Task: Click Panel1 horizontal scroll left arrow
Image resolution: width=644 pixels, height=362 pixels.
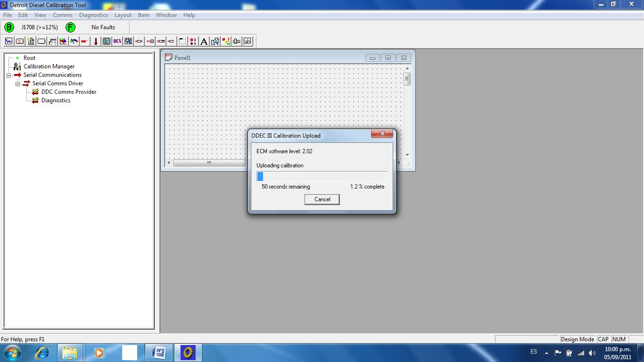Action: click(x=170, y=163)
